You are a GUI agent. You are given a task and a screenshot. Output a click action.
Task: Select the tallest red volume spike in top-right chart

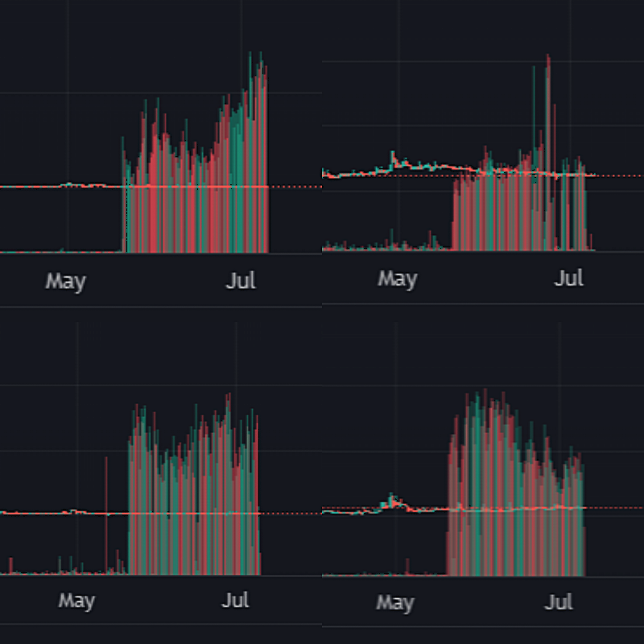coord(548,152)
